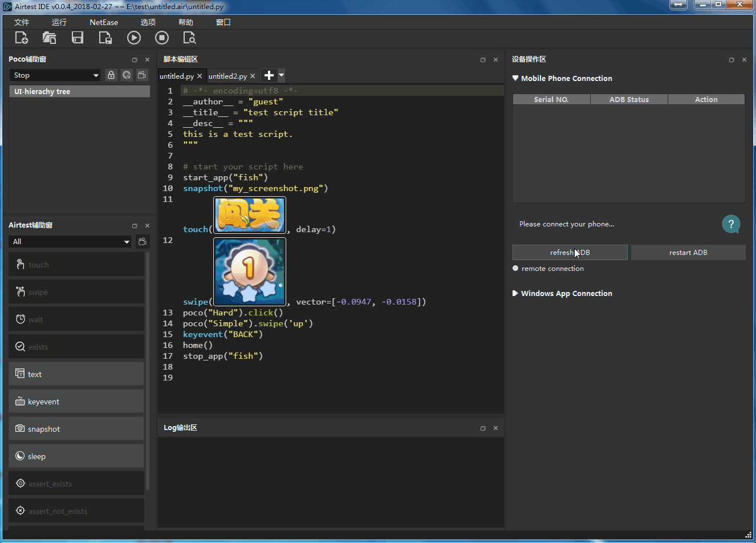
Task: Insert an assert_not_exists command
Action: [76, 511]
